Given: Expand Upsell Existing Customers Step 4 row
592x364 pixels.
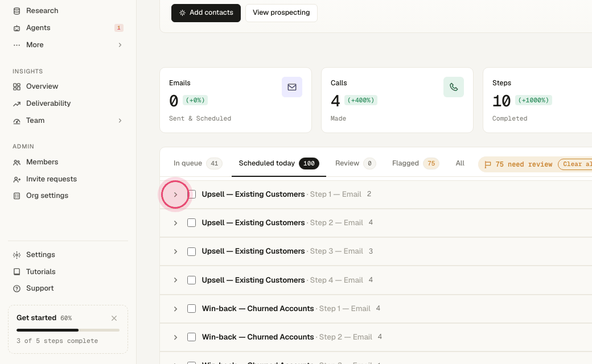Looking at the screenshot, I should (175, 280).
